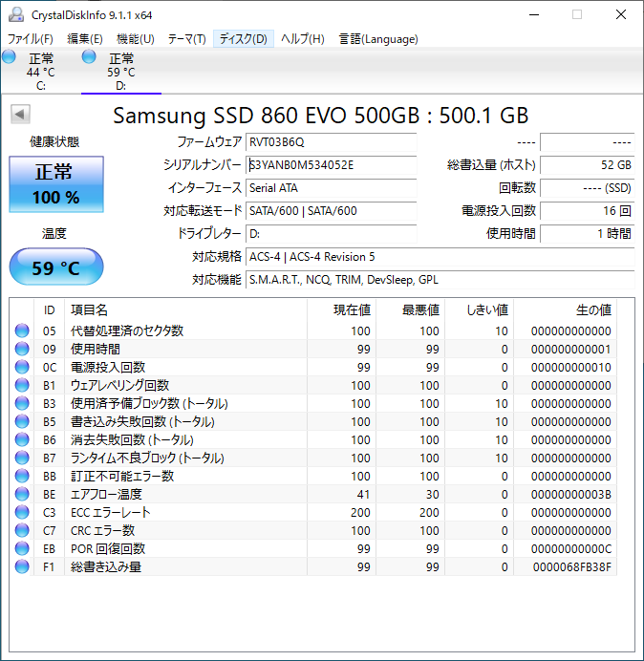Select the エアフロー温度 row
644x661 pixels.
pyautogui.click(x=313, y=494)
